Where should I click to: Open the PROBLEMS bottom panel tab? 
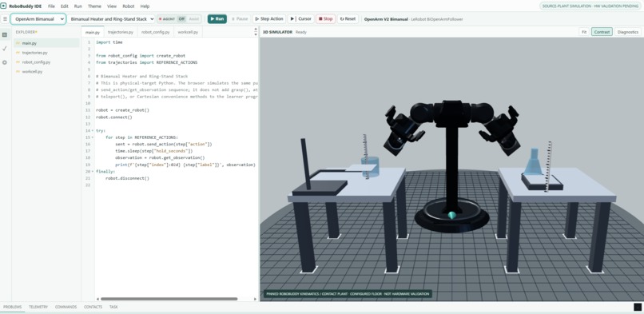point(12,307)
